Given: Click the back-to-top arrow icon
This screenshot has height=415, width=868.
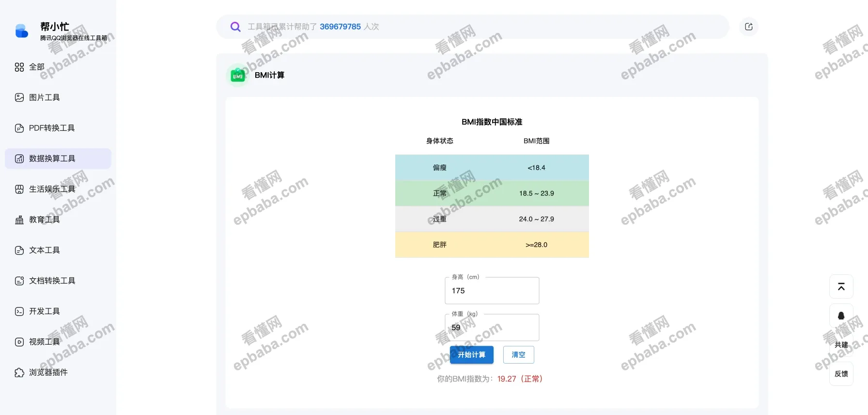Looking at the screenshot, I should click(841, 287).
